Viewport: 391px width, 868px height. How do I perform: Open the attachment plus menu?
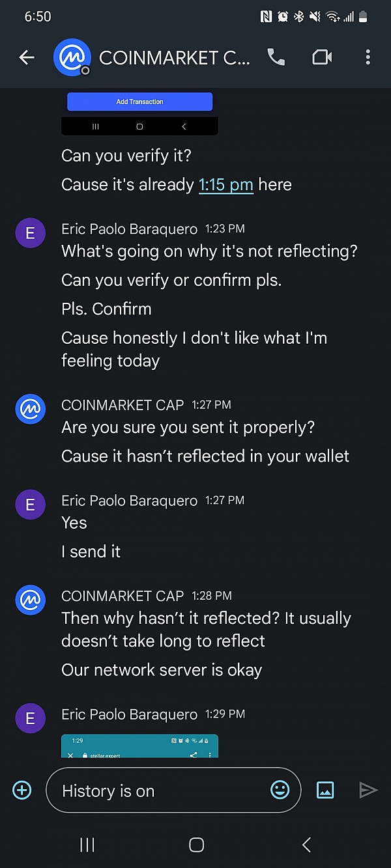(22, 789)
